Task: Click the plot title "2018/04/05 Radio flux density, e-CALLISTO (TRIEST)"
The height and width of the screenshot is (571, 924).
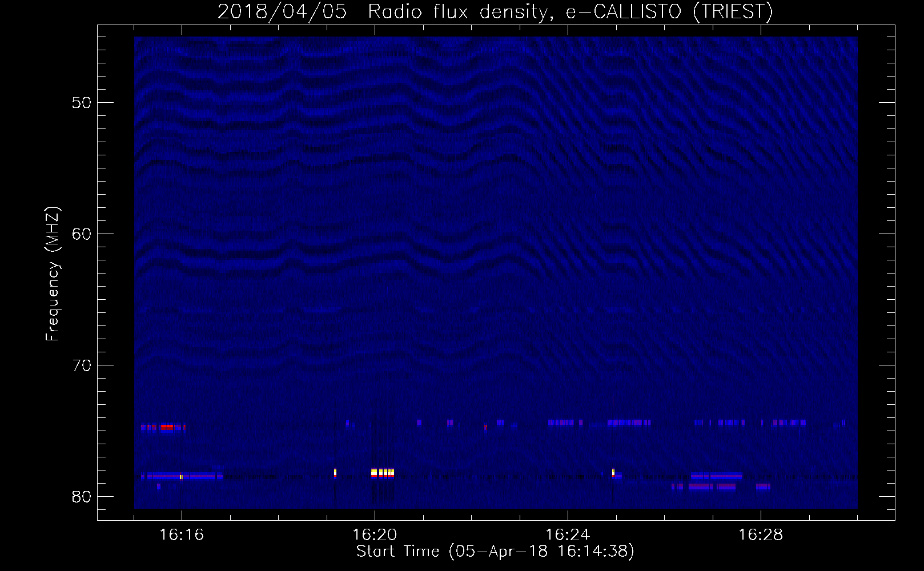Action: point(495,11)
